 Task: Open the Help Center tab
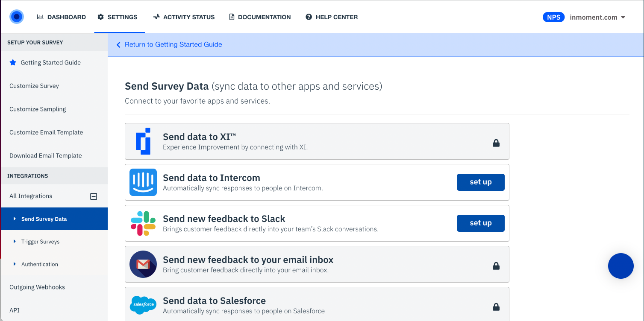click(x=332, y=17)
